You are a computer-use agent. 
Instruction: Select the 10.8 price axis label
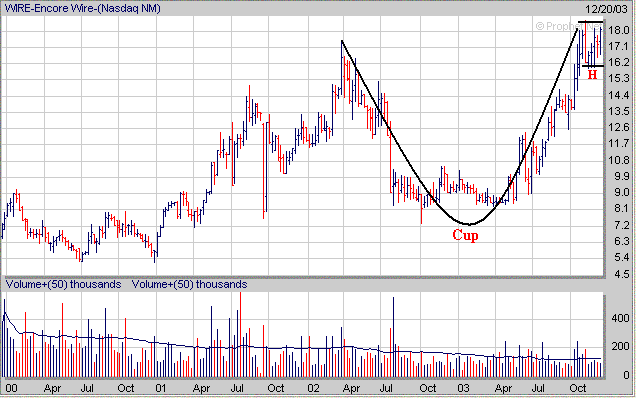tap(618, 160)
